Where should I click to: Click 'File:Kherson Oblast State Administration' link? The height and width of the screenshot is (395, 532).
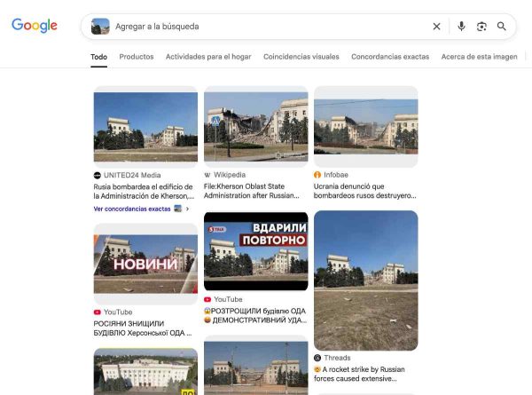click(252, 191)
